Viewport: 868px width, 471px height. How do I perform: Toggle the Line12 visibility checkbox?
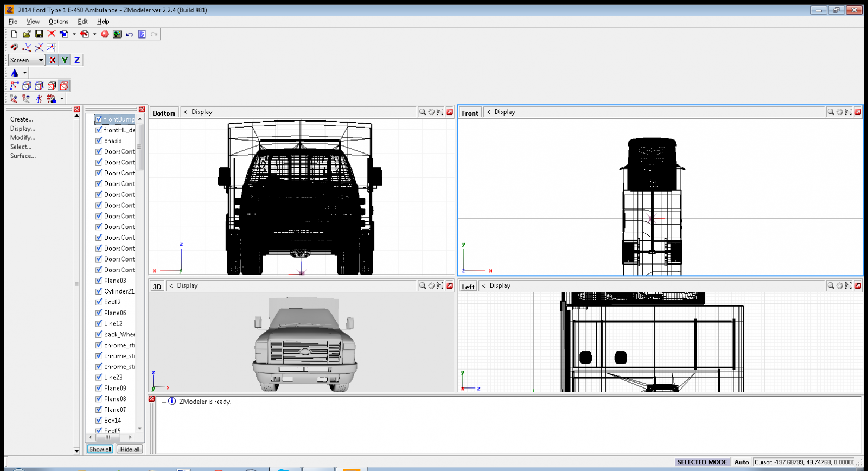click(99, 323)
